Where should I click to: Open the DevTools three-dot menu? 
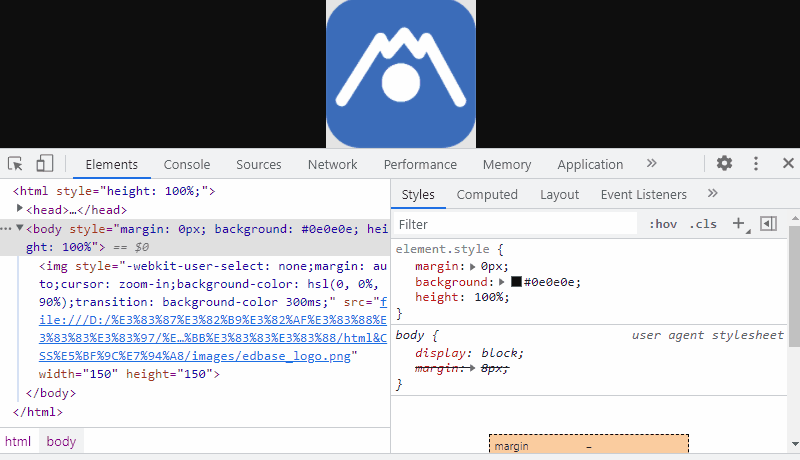tap(756, 163)
